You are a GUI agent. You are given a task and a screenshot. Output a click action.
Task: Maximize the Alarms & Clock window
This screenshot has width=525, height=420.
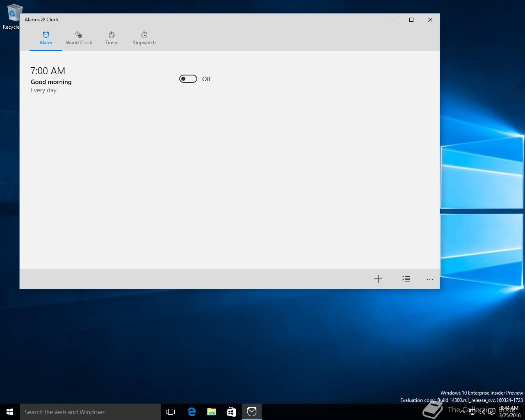pyautogui.click(x=411, y=20)
